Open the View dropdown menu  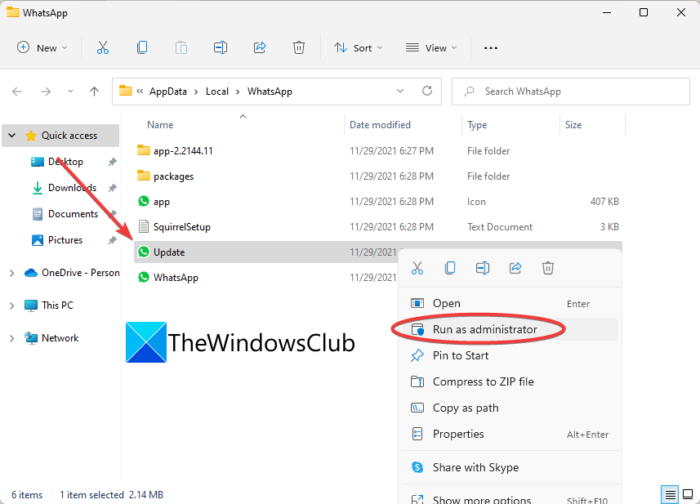(x=431, y=47)
